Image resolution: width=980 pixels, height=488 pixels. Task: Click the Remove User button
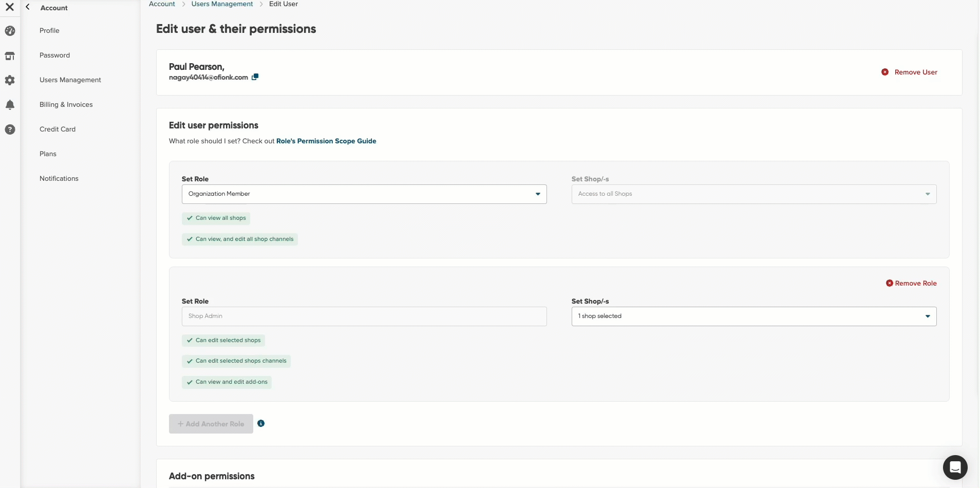(909, 72)
